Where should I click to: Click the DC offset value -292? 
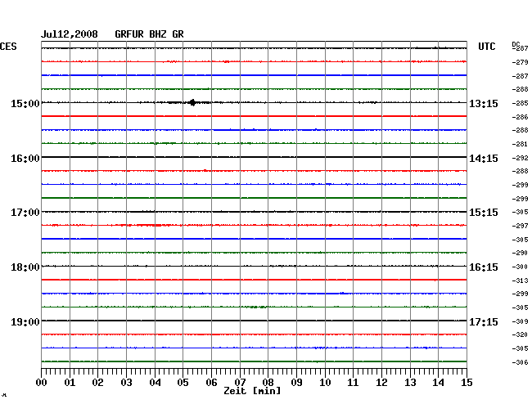coord(520,158)
